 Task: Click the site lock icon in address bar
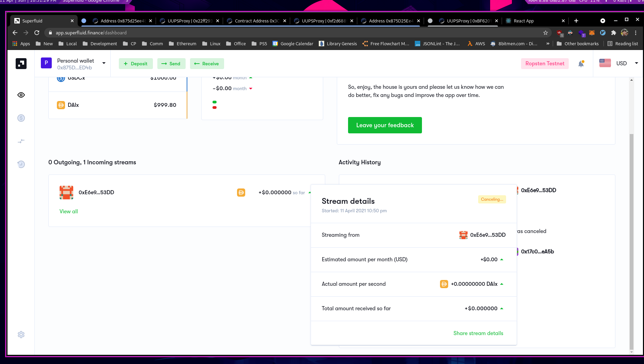point(50,33)
